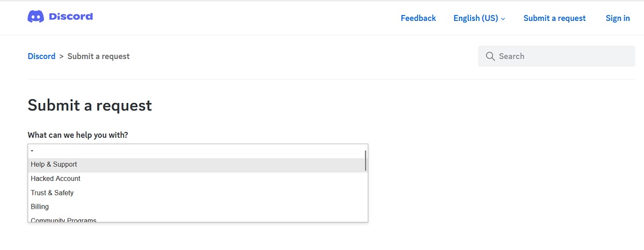
Task: Click the Discord logo icon in the header
Action: [x=35, y=17]
